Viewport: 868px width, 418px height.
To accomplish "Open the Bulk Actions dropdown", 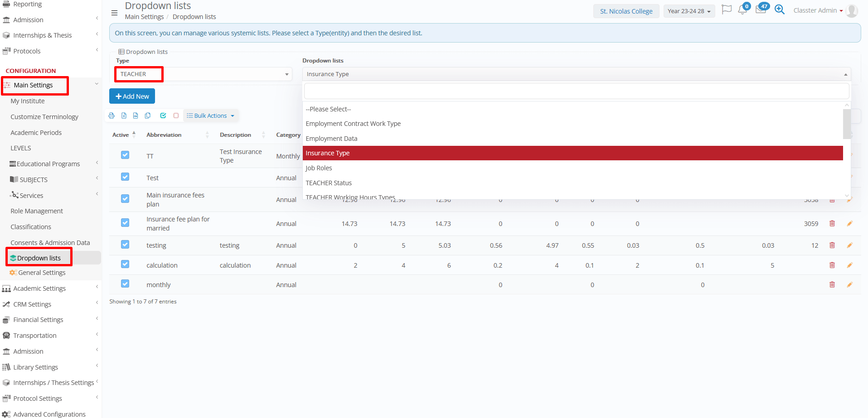I will 211,116.
